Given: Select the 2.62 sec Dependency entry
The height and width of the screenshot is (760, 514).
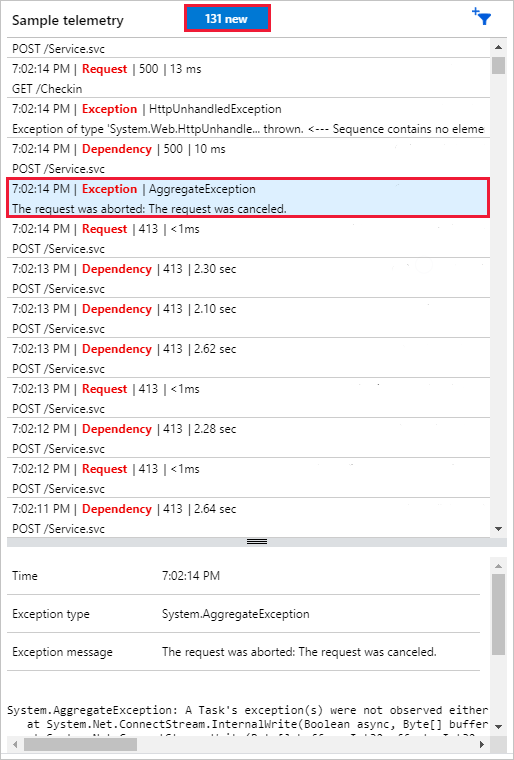Looking at the screenshot, I should (x=248, y=358).
